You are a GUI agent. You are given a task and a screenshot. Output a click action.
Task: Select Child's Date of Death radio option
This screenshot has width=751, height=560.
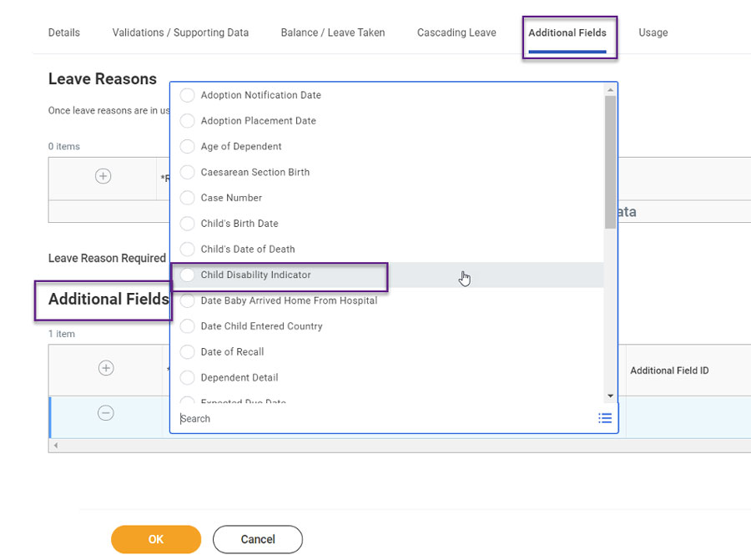(187, 249)
